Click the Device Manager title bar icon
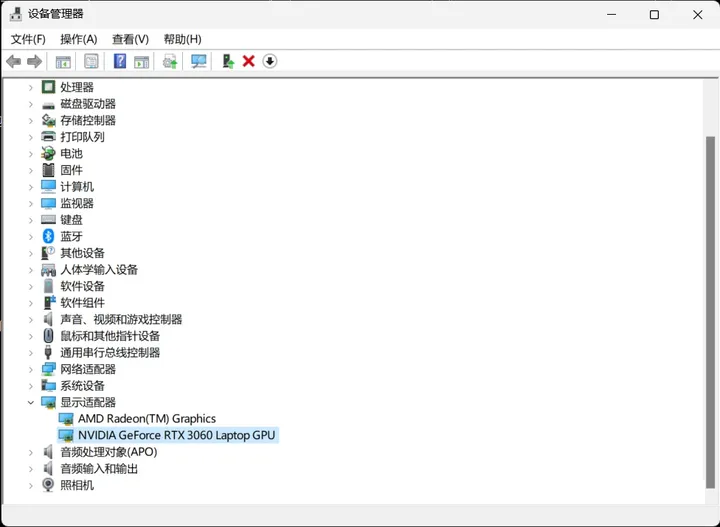 pos(16,14)
